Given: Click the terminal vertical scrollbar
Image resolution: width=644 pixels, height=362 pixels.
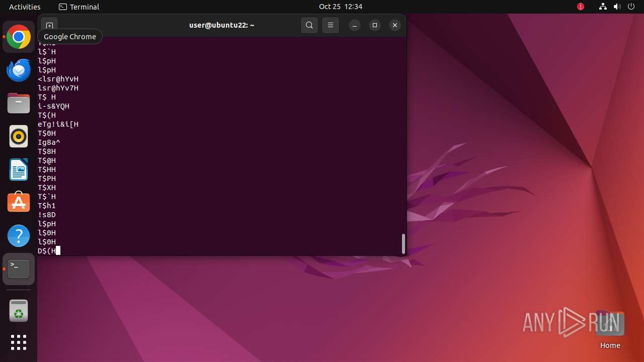Looking at the screenshot, I should 403,244.
